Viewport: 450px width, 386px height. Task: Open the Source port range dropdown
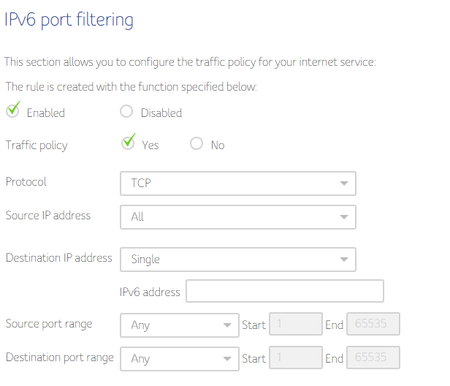(179, 325)
